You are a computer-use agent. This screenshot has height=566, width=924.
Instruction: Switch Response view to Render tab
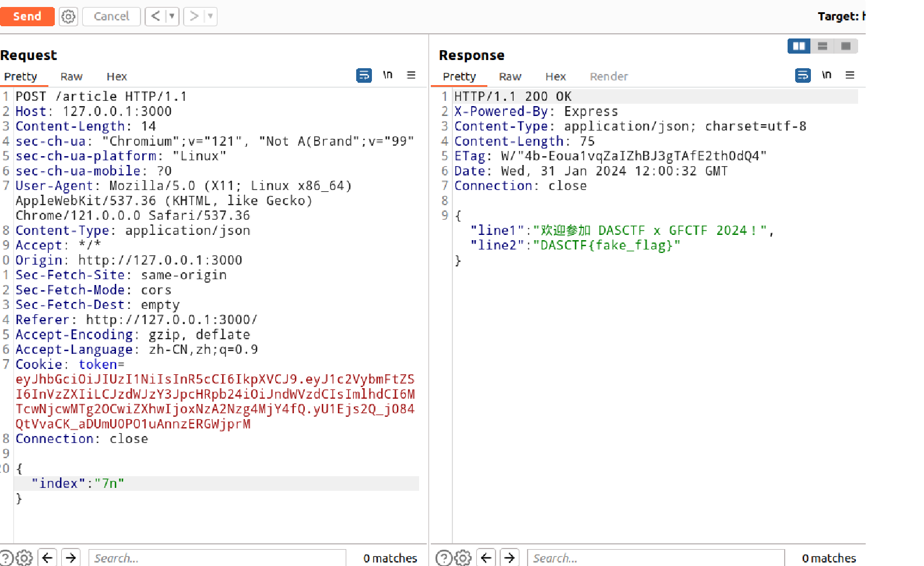(609, 76)
